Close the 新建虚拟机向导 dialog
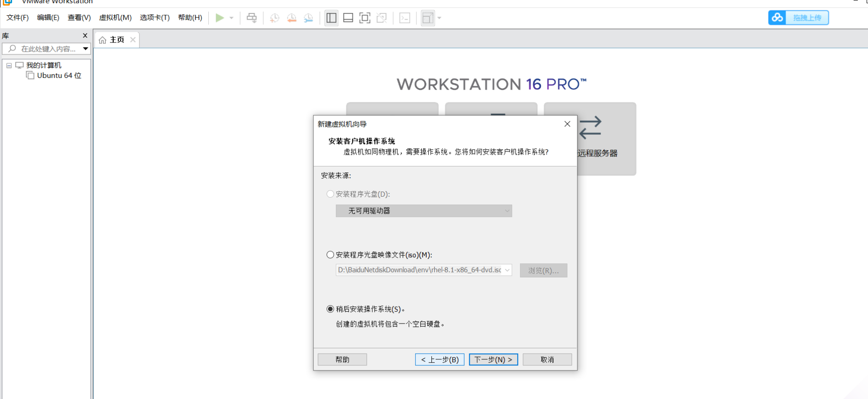The height and width of the screenshot is (399, 868). point(567,124)
